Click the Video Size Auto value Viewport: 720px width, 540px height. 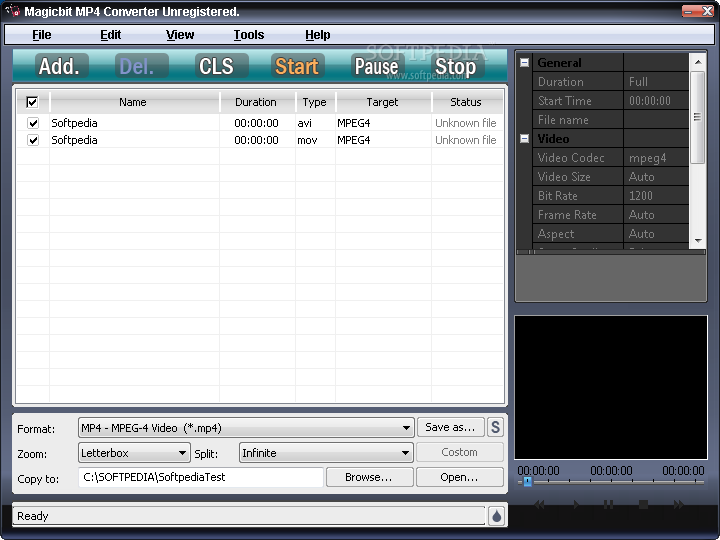[x=656, y=177]
